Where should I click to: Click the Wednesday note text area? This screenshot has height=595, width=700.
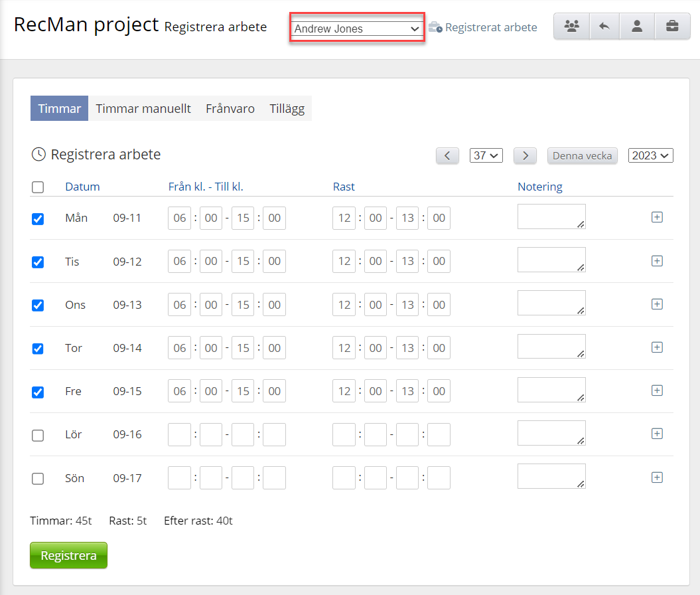[x=551, y=303]
